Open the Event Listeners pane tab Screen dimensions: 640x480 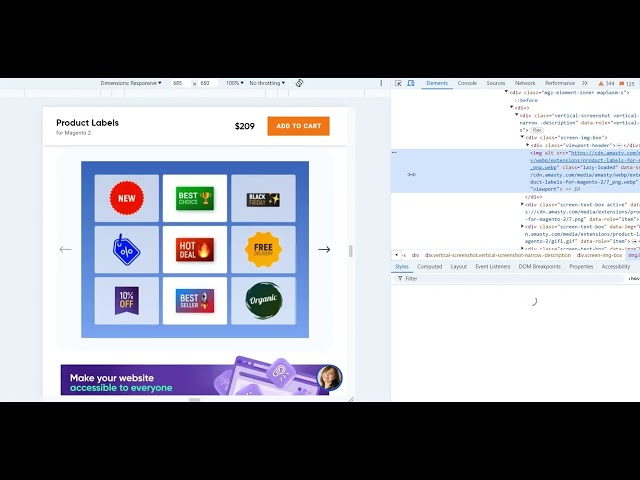493,267
